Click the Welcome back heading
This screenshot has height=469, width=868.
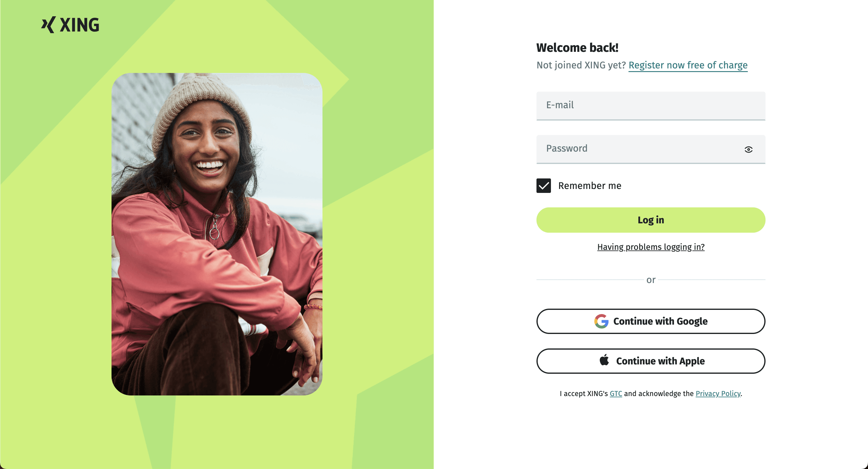(577, 48)
